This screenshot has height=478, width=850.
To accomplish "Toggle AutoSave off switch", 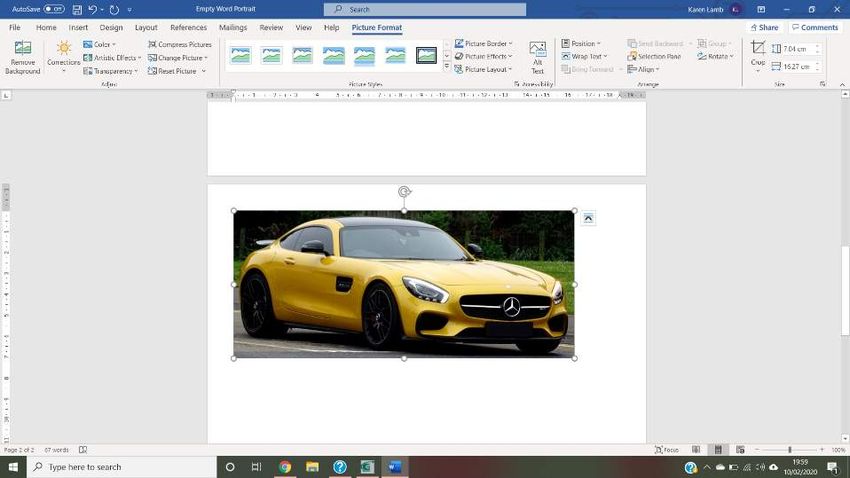I will pyautogui.click(x=54, y=9).
